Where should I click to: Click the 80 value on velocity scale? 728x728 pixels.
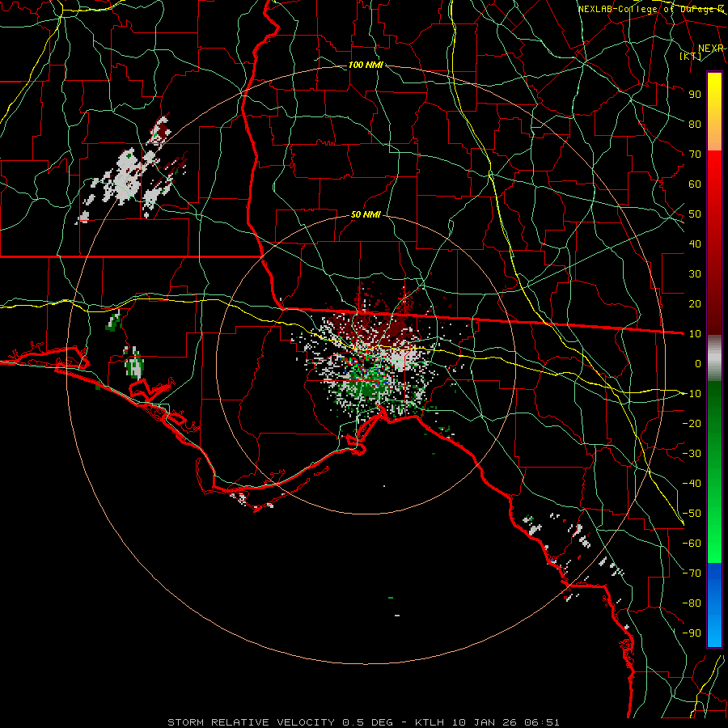[x=695, y=124]
